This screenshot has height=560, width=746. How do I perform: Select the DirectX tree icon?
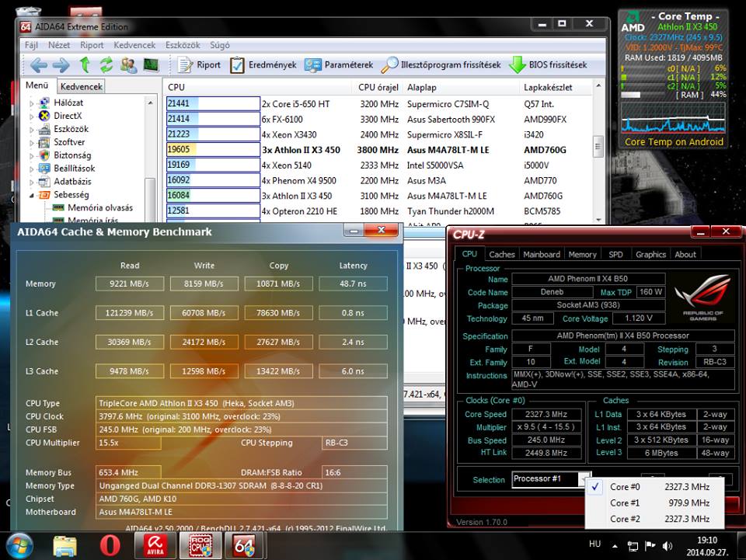tap(44, 116)
